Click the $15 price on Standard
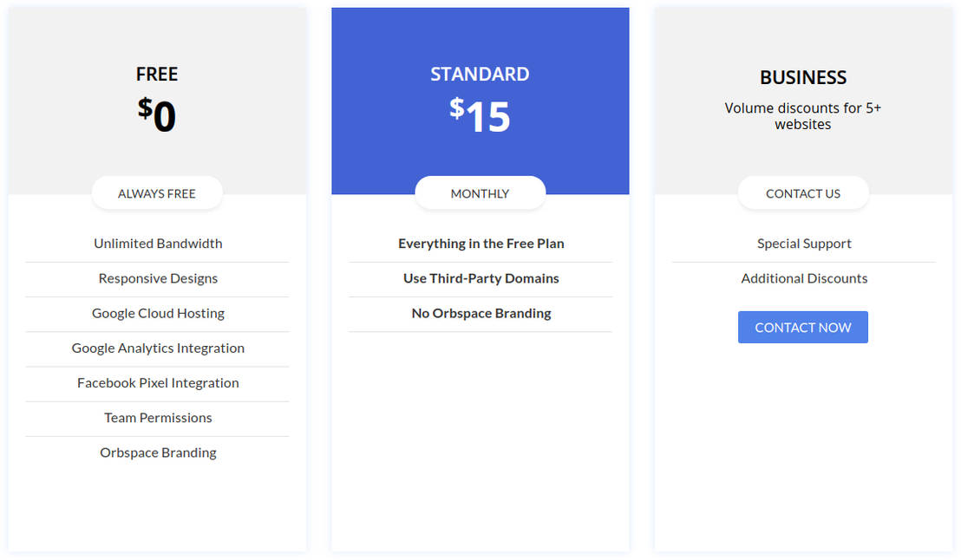Viewport: 961px width, 560px height. click(x=480, y=115)
